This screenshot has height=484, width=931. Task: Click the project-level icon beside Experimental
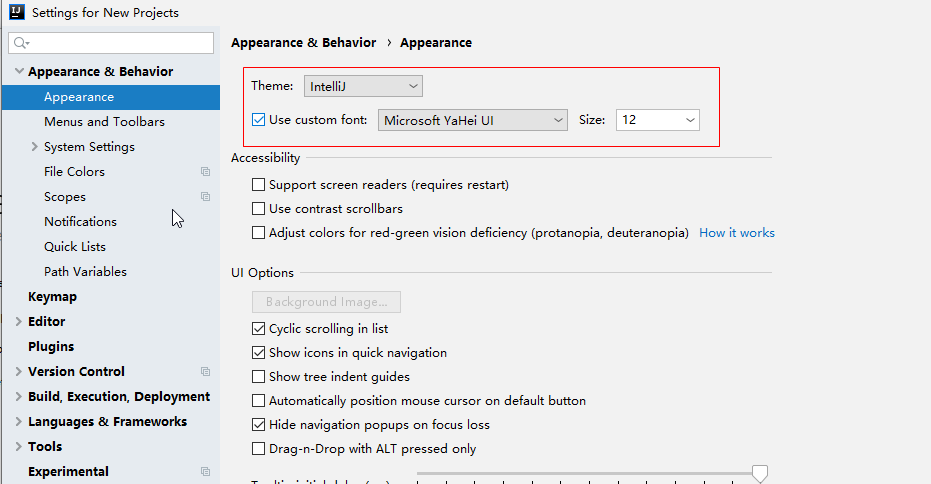205,472
